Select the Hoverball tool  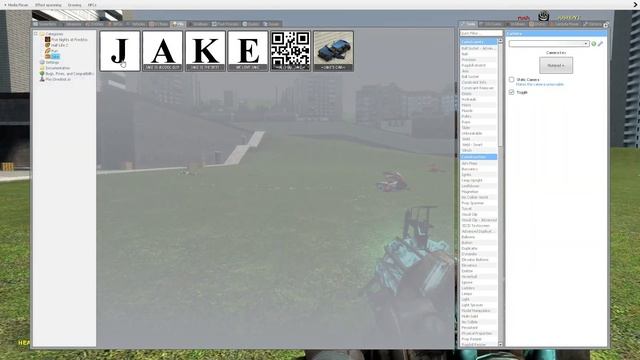478,276
